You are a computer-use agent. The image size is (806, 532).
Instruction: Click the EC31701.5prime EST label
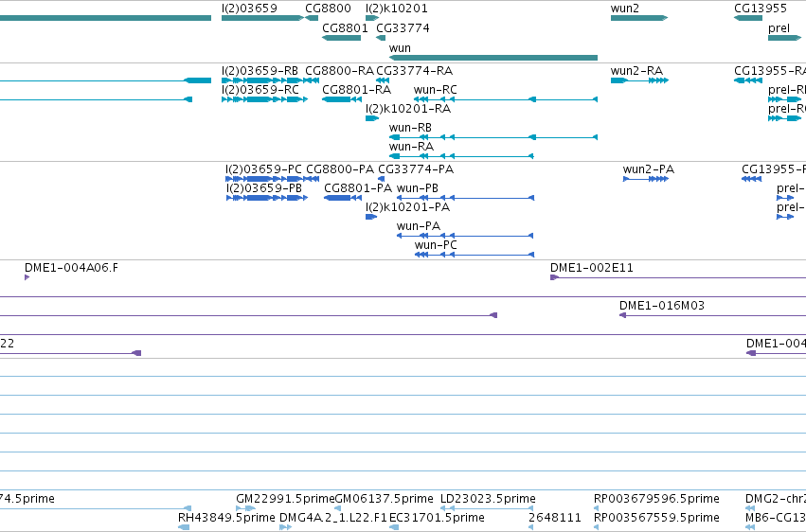(x=437, y=518)
